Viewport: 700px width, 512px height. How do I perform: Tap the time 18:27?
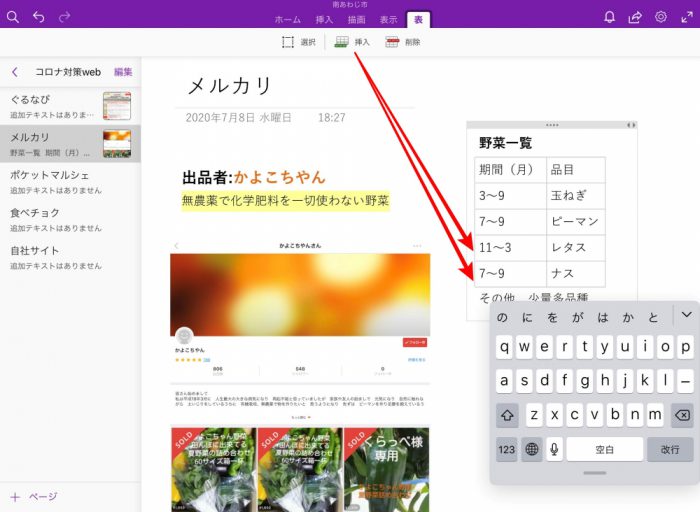(332, 117)
